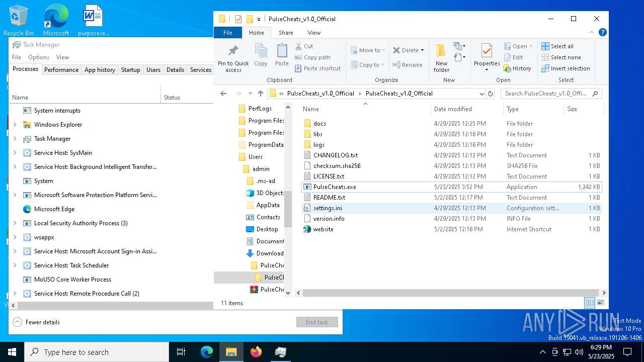Open Task Manager Performance tab
This screenshot has width=644, height=362.
click(61, 70)
